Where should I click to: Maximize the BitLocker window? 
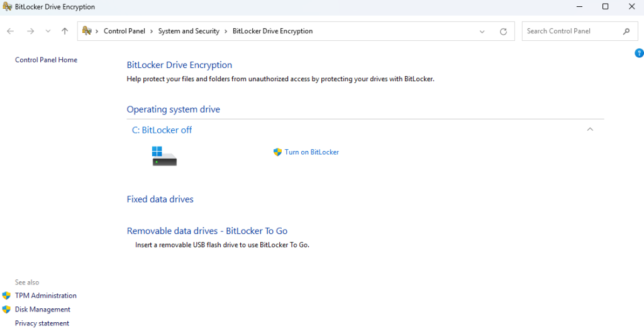(606, 6)
